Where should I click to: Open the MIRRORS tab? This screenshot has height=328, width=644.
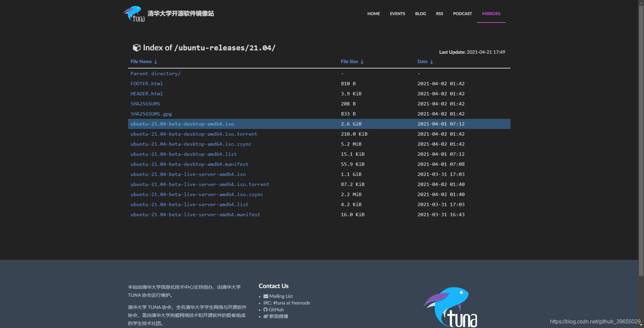pyautogui.click(x=491, y=14)
